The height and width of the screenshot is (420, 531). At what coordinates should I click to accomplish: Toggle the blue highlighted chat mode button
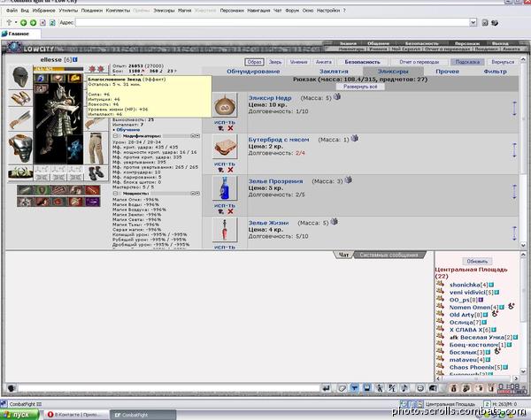pos(367,388)
